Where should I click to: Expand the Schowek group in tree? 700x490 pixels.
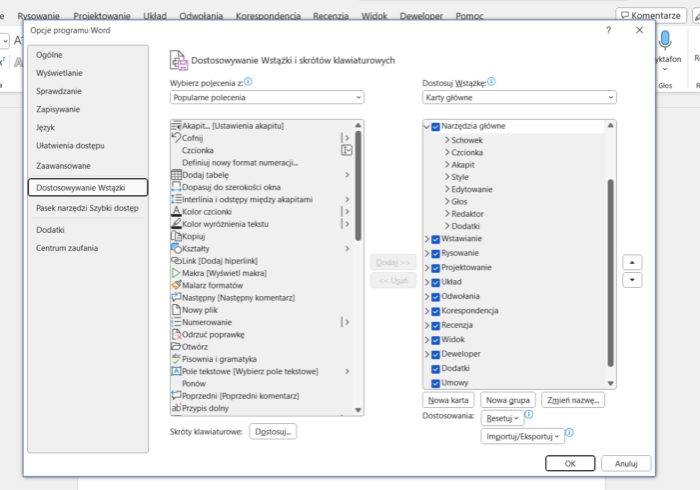point(447,141)
